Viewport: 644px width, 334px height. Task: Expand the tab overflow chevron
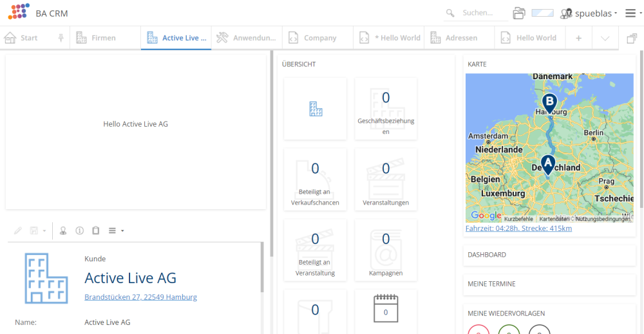point(605,38)
